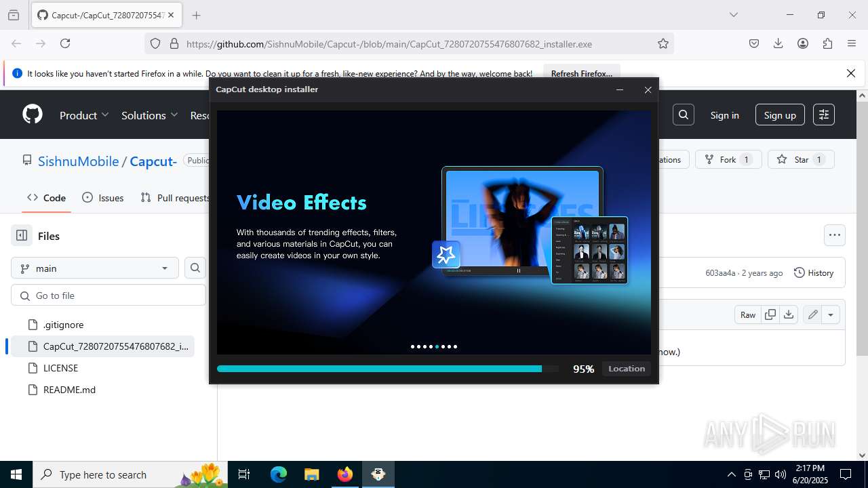
Task: Click the edit pencil icon
Action: [812, 314]
